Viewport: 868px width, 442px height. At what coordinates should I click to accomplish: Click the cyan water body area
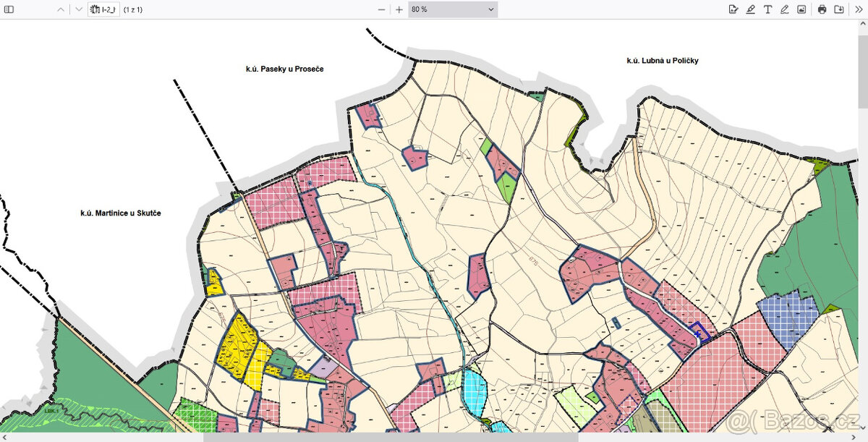pyautogui.click(x=474, y=393)
